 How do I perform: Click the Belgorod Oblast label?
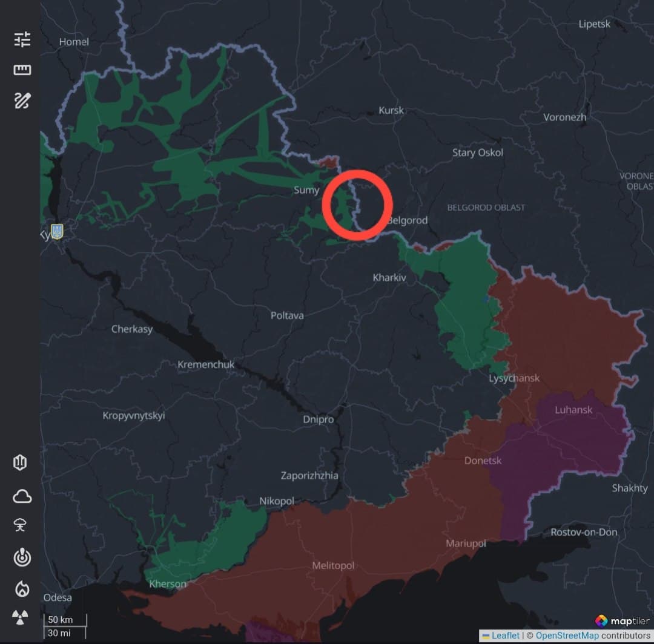click(x=486, y=207)
